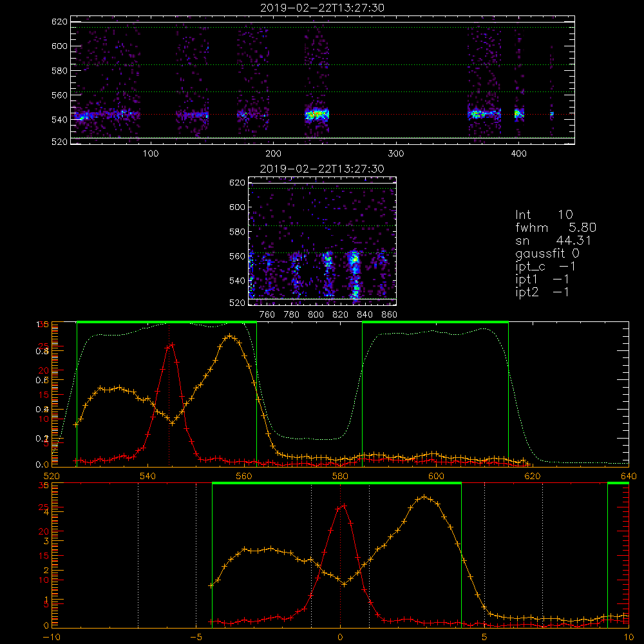The width and height of the screenshot is (644, 644).
Task: Click the orange curve peak near 557 in the third plot
Action: tap(230, 336)
